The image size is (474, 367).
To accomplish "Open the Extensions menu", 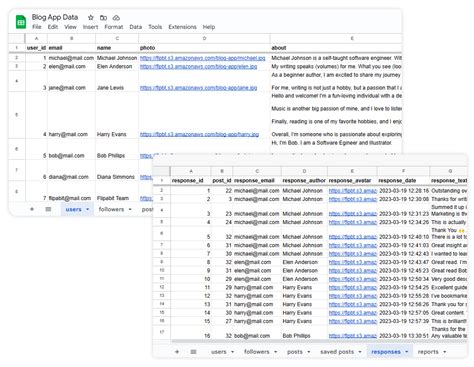I will (182, 27).
